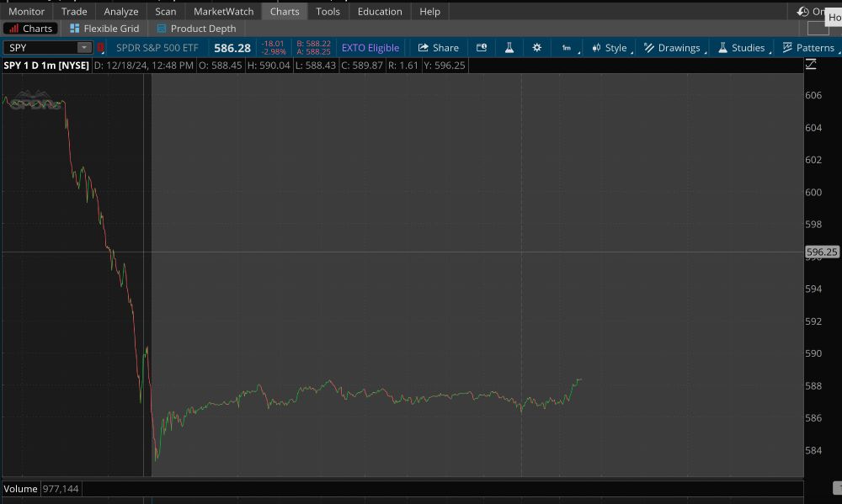The height and width of the screenshot is (504, 842).
Task: Open the Monitor tab
Action: tap(26, 11)
